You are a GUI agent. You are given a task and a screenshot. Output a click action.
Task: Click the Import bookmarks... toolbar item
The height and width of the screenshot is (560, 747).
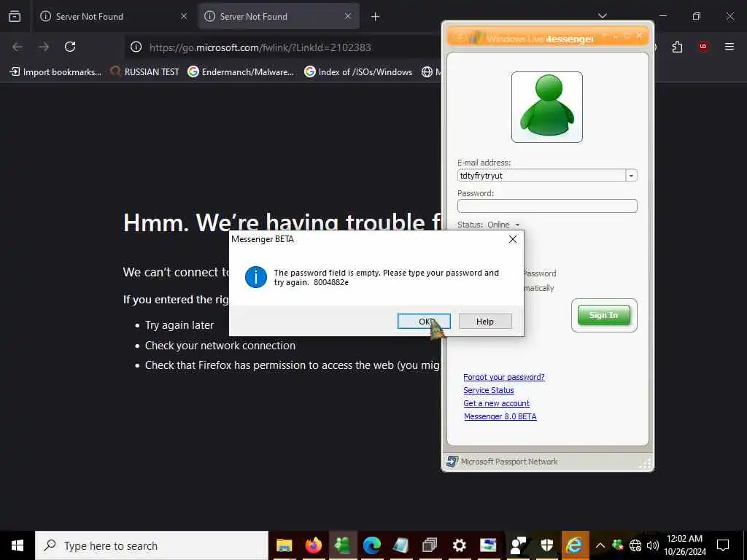pos(55,72)
